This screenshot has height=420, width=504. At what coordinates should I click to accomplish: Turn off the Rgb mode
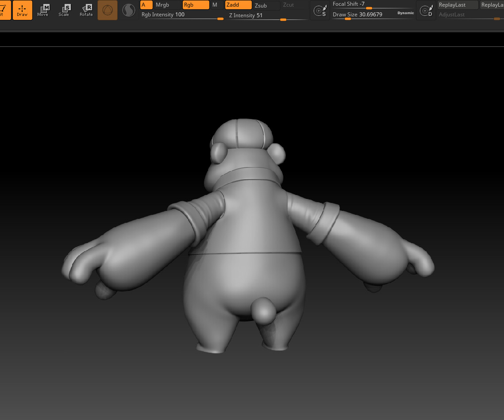coord(196,5)
